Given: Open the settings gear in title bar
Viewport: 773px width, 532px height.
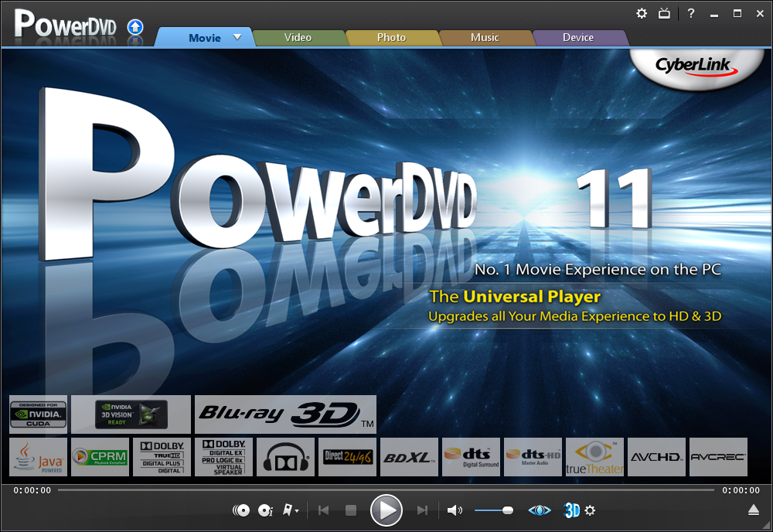Looking at the screenshot, I should [642, 13].
